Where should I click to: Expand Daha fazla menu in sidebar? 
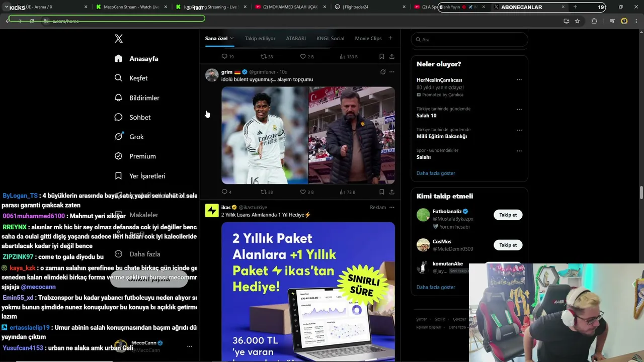137,254
